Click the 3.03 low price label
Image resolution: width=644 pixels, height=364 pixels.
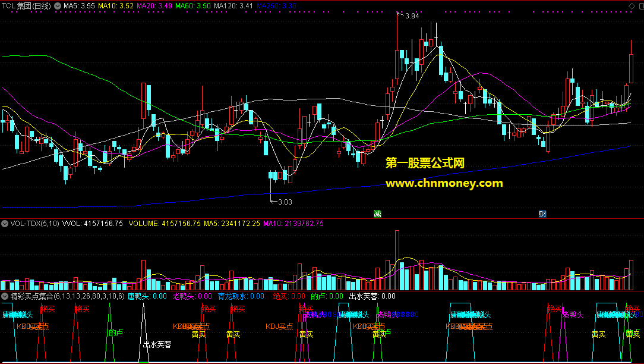click(285, 202)
